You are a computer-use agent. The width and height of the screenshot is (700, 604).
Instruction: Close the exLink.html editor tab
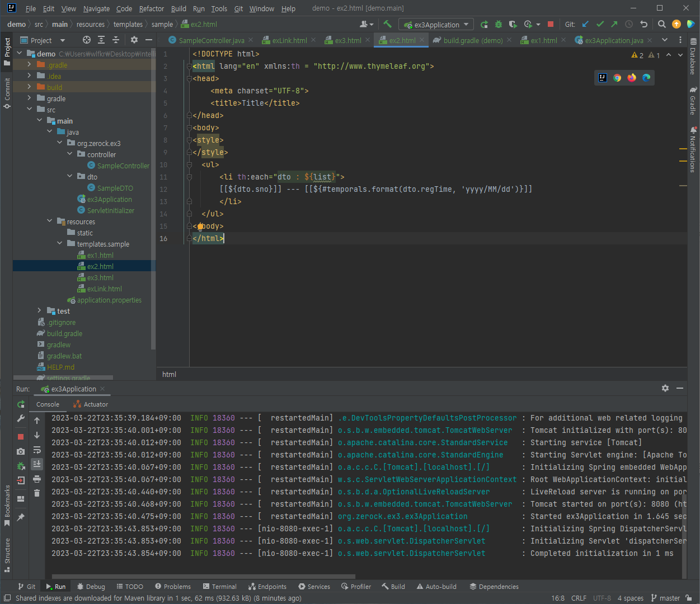pyautogui.click(x=313, y=40)
